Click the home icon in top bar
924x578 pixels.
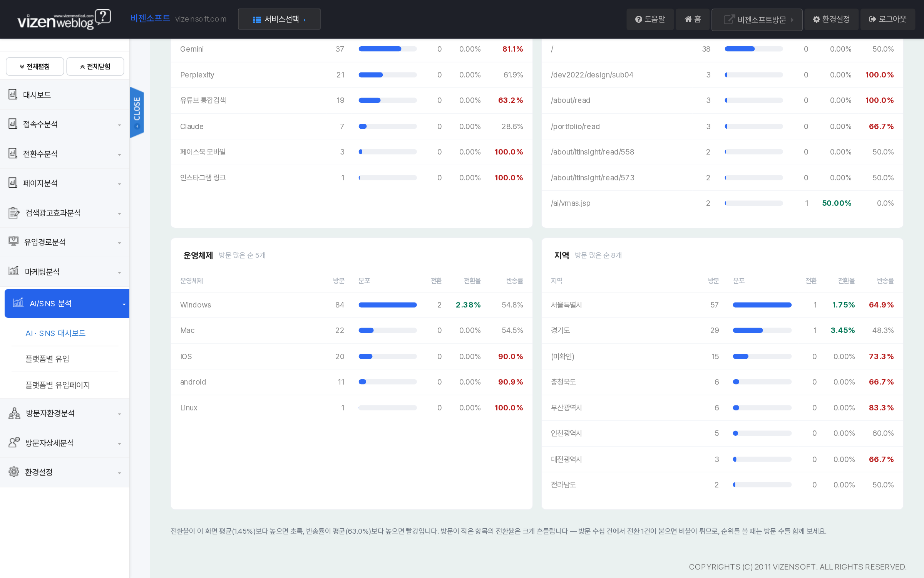(688, 19)
